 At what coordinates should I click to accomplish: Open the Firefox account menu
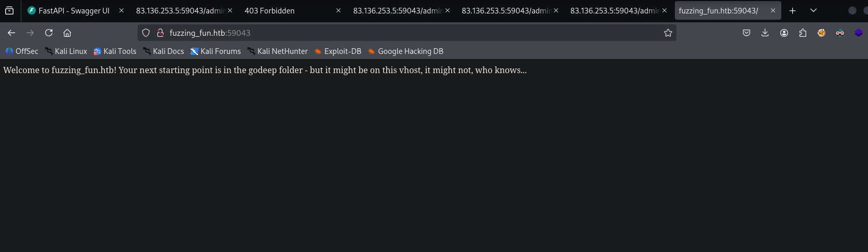pos(784,33)
